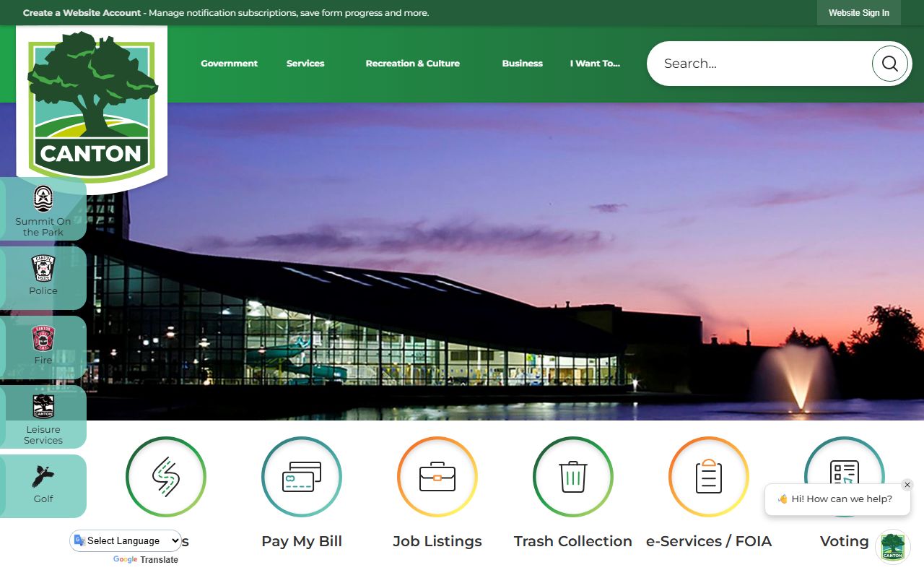This screenshot has width=924, height=578.
Task: Click the Job Listings text link
Action: point(437,541)
